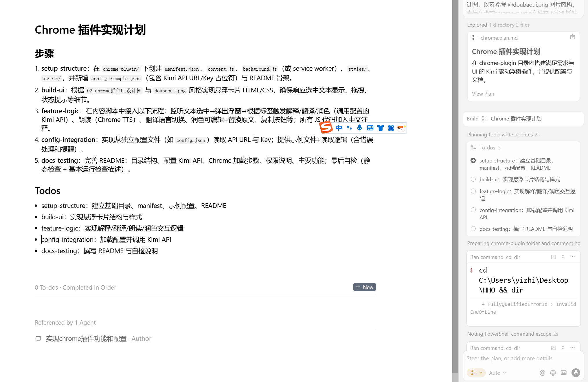Open the more options menu on the command card

[572, 257]
